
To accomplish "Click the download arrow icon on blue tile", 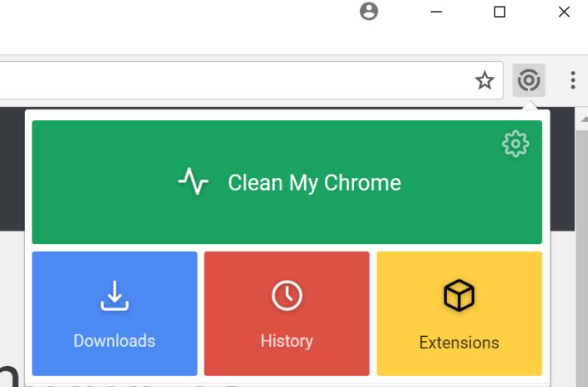I will pos(114,295).
